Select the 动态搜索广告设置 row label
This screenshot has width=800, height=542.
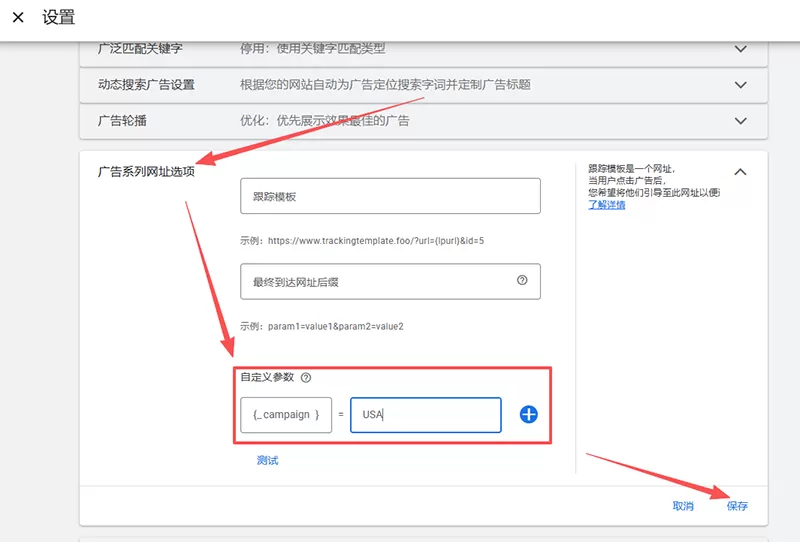point(146,85)
